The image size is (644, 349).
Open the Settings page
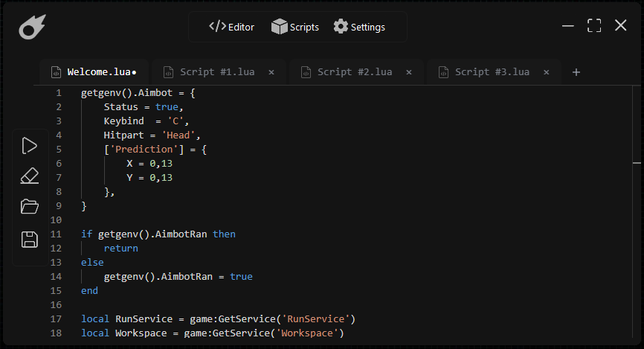tap(359, 27)
